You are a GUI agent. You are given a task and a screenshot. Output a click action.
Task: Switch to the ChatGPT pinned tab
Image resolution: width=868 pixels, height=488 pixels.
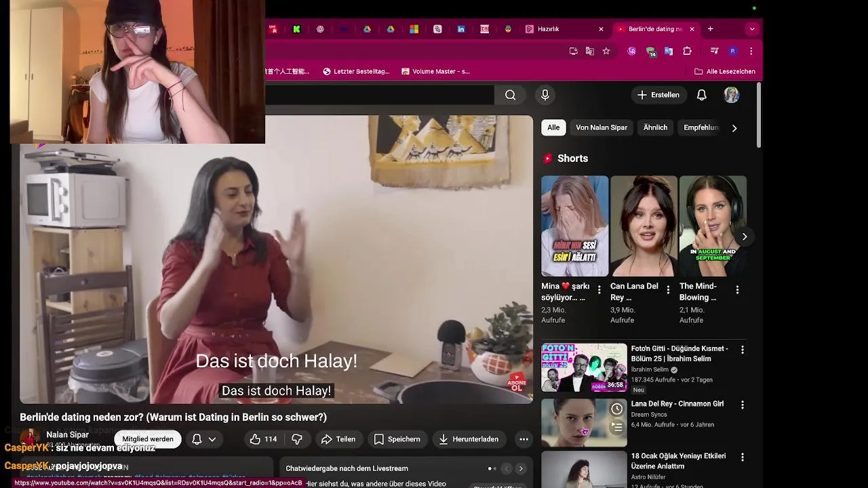[x=320, y=29]
